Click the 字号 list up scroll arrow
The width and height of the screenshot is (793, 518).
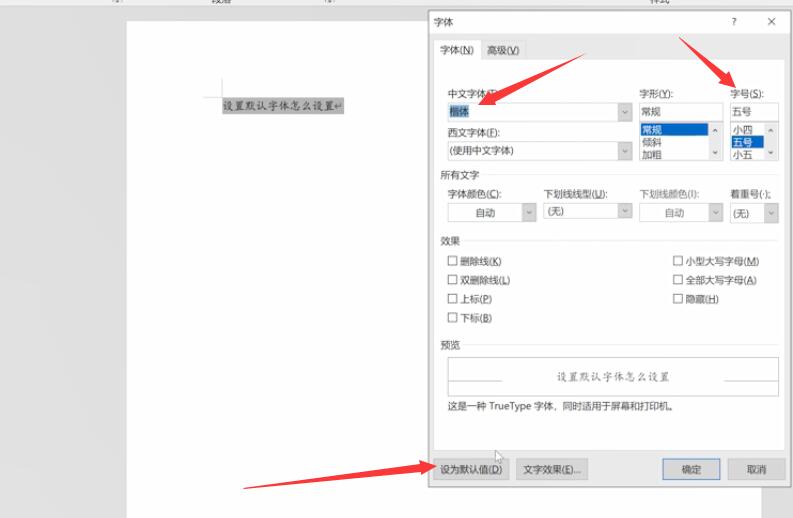tap(771, 131)
